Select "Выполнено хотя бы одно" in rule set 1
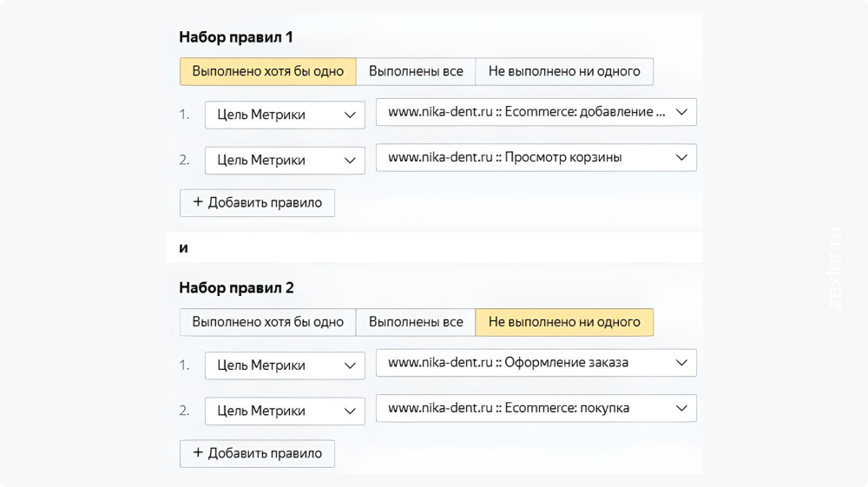The width and height of the screenshot is (868, 487). click(x=267, y=71)
